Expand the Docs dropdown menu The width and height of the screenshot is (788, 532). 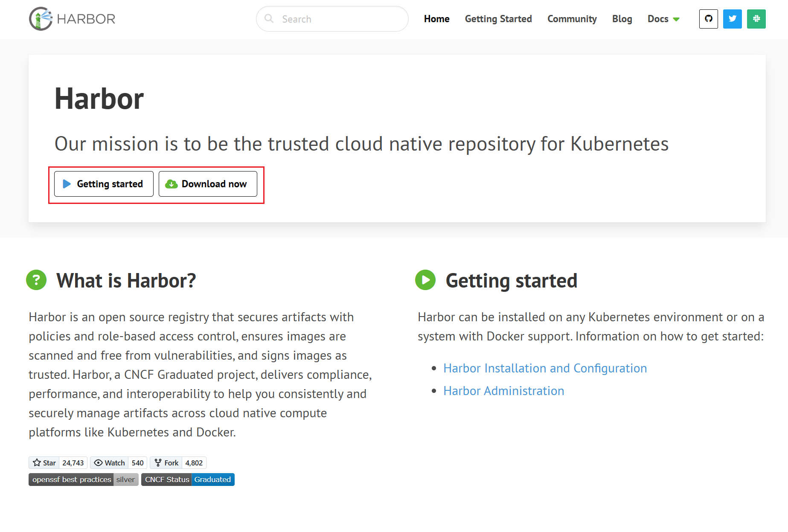[663, 19]
